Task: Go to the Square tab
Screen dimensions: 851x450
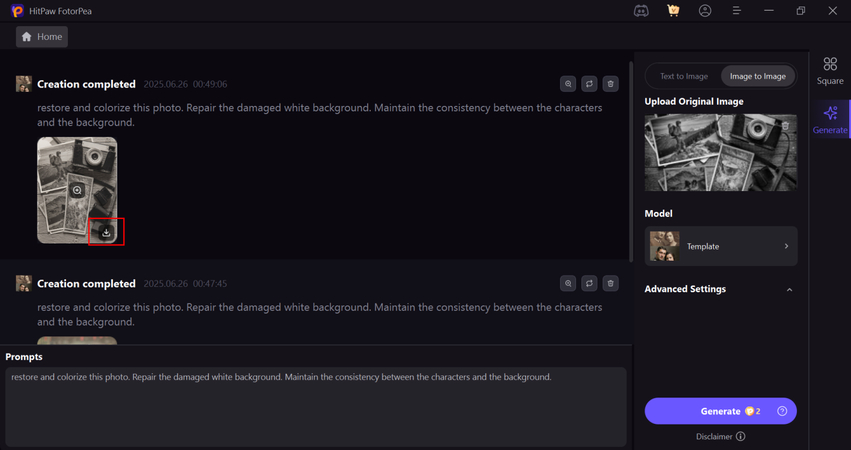Action: coord(830,71)
